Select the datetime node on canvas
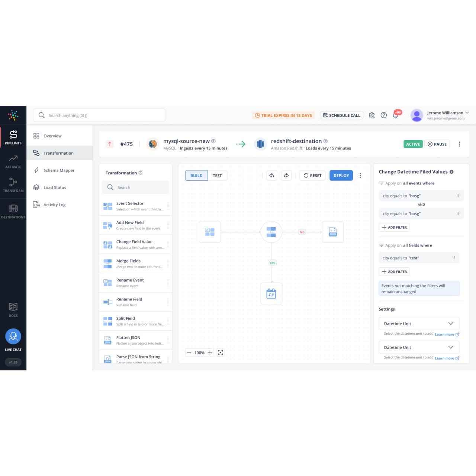This screenshot has width=476, height=476. pyautogui.click(x=271, y=294)
